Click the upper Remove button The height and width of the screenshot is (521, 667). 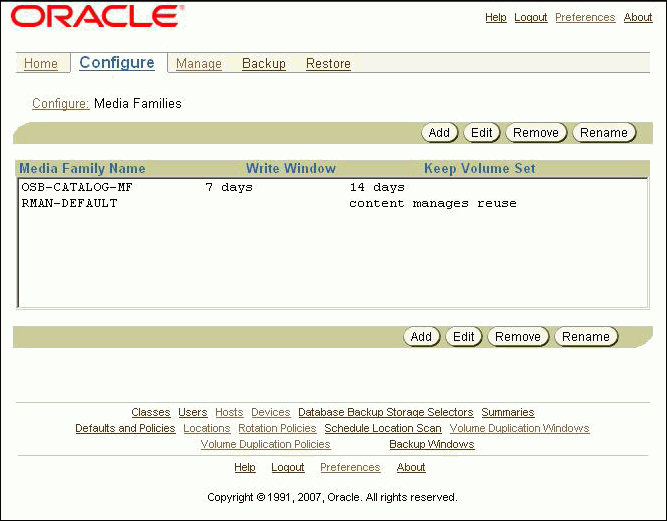coord(536,133)
